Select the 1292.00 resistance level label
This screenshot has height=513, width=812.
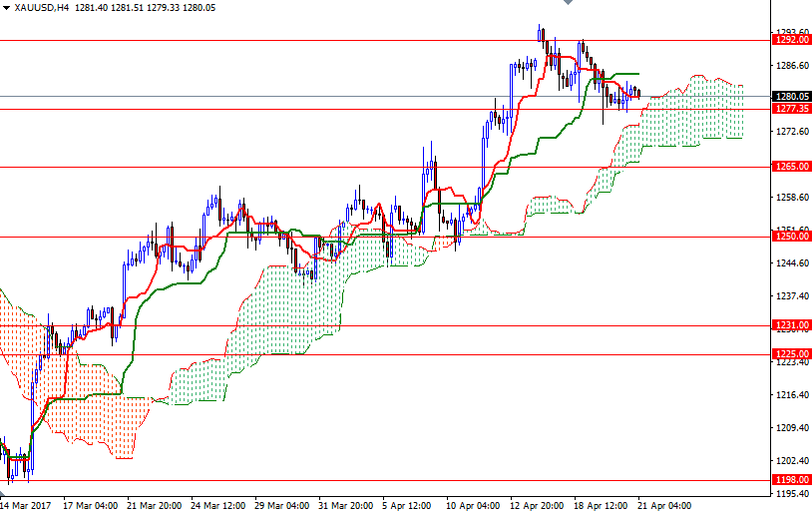(x=791, y=41)
